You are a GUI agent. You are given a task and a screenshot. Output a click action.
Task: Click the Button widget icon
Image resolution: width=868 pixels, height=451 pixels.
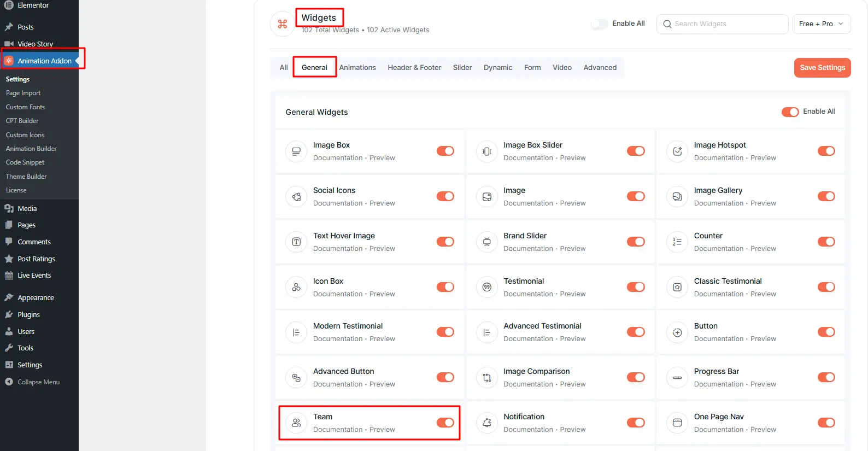point(677,332)
